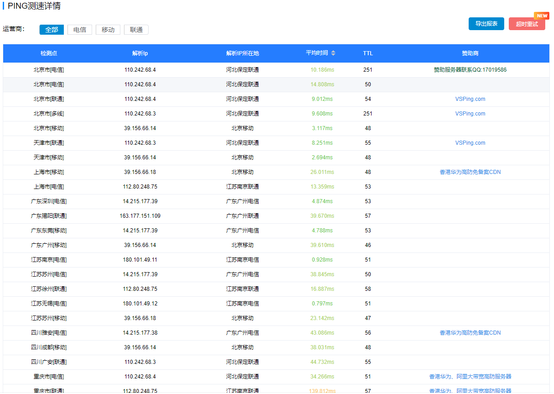Click the 广东揭阳[联通] probe cell
Image resolution: width=554 pixels, height=394 pixels.
[49, 216]
